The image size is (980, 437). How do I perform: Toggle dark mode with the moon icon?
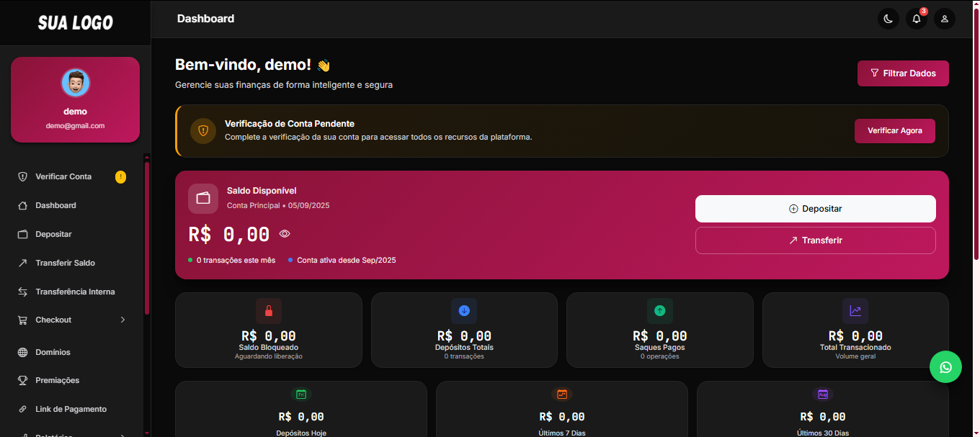[888, 19]
